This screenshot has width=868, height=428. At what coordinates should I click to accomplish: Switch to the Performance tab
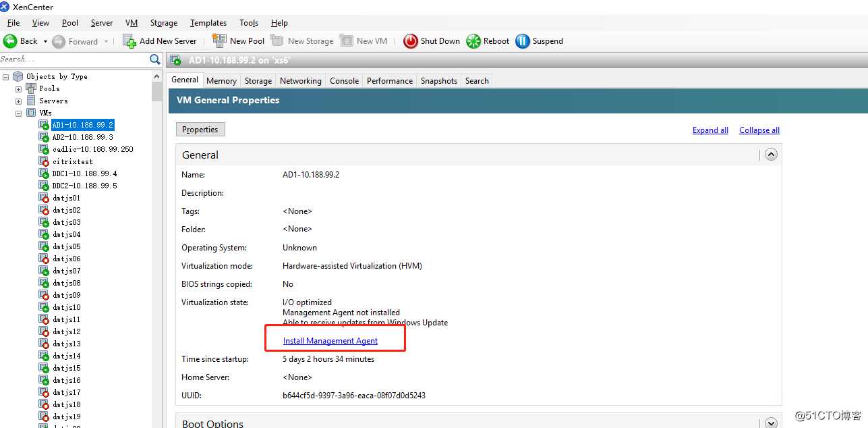click(390, 81)
